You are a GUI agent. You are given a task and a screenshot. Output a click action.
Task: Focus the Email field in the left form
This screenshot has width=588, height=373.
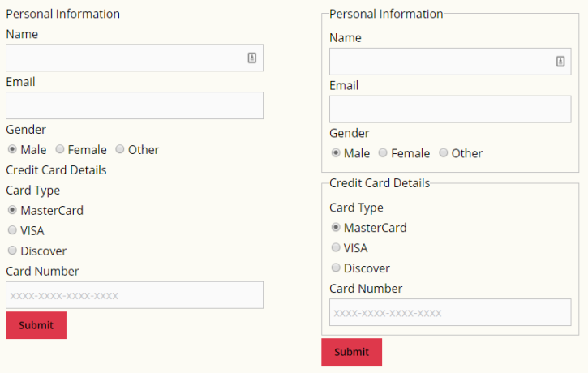pos(134,105)
